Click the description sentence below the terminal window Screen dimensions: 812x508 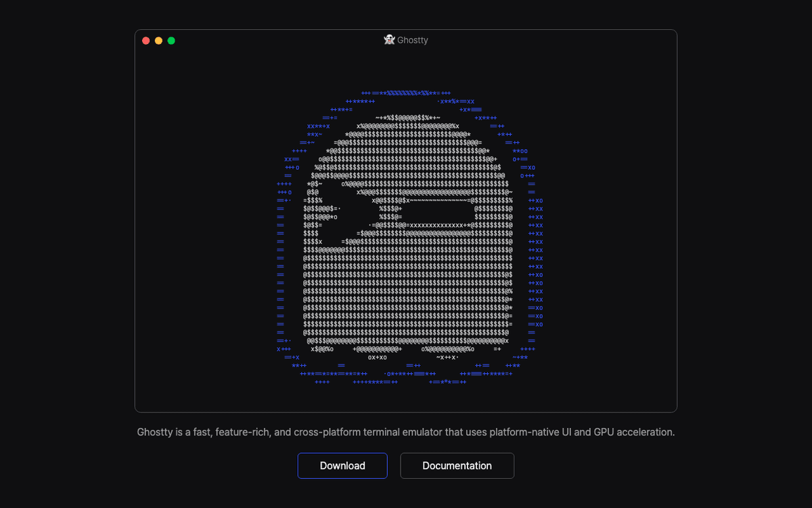pyautogui.click(x=406, y=431)
